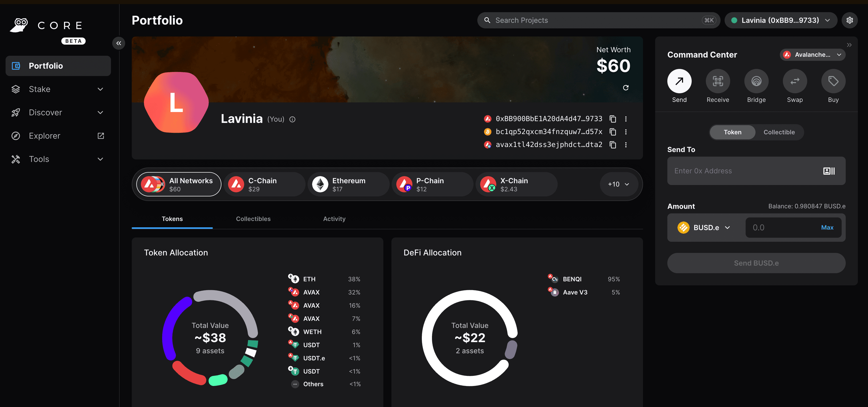Open the Avalanche network dropdown
The image size is (868, 407).
pos(812,54)
